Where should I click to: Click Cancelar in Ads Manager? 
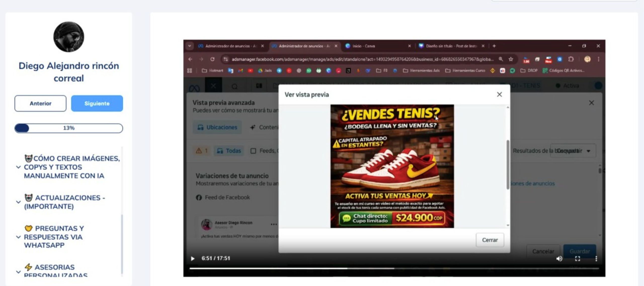click(x=543, y=251)
